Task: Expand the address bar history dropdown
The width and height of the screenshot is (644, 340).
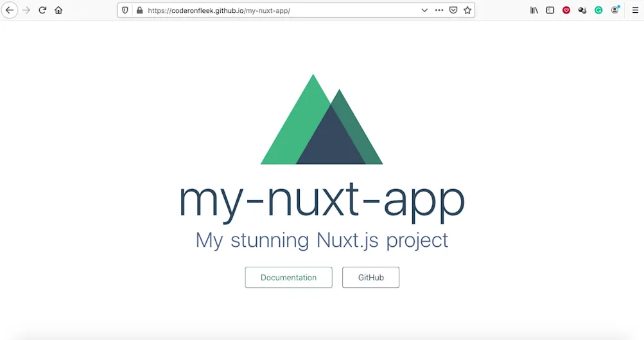Action: click(424, 10)
